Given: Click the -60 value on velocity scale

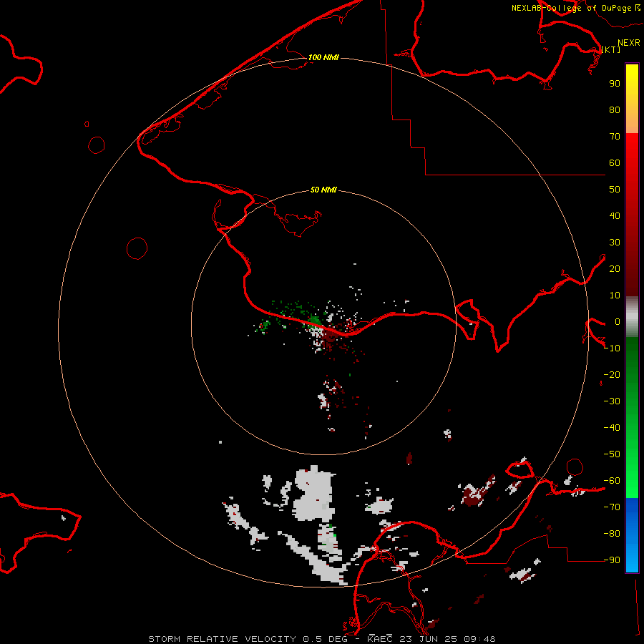Looking at the screenshot, I should (612, 481).
